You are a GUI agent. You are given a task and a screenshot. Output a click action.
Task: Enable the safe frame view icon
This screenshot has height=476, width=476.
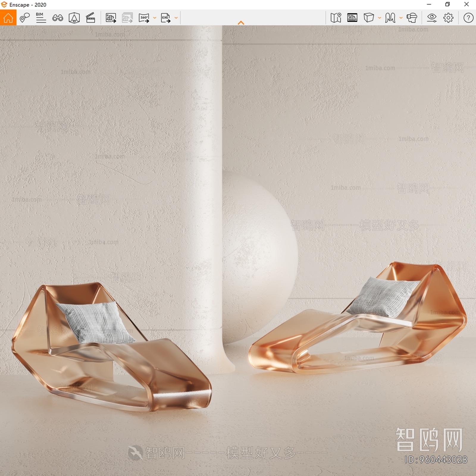click(x=74, y=18)
